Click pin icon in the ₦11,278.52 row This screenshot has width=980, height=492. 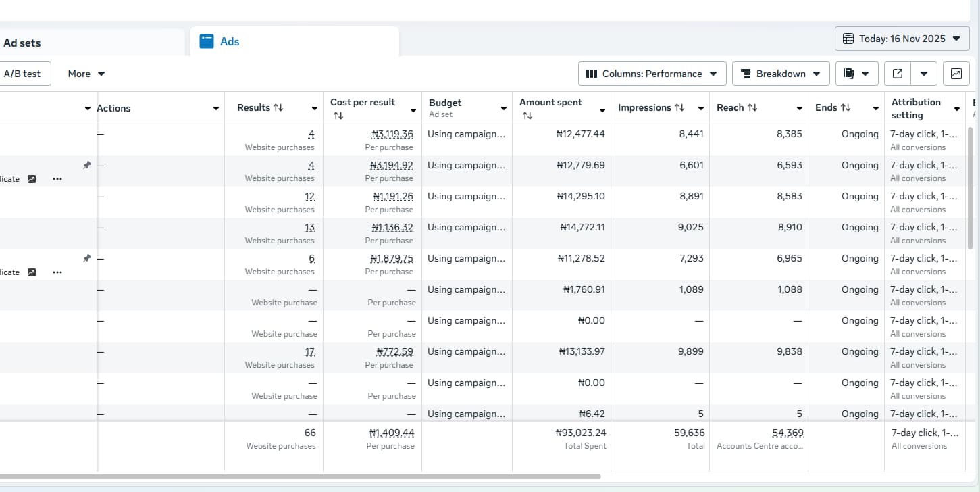point(86,258)
